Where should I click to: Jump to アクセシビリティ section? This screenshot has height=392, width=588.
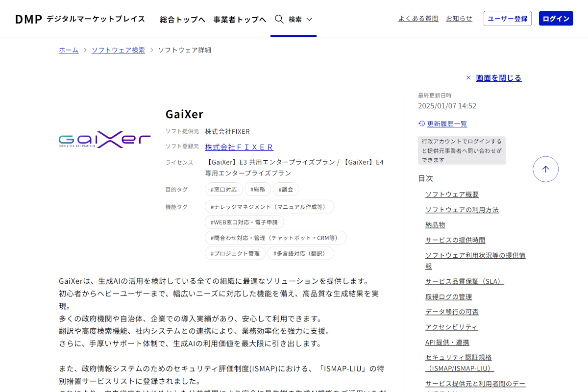[x=452, y=327]
